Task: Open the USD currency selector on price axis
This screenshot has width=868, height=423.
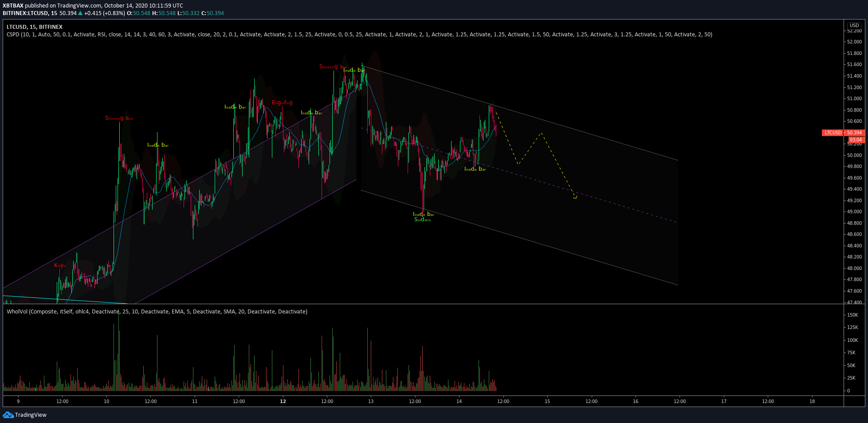Action: (854, 25)
